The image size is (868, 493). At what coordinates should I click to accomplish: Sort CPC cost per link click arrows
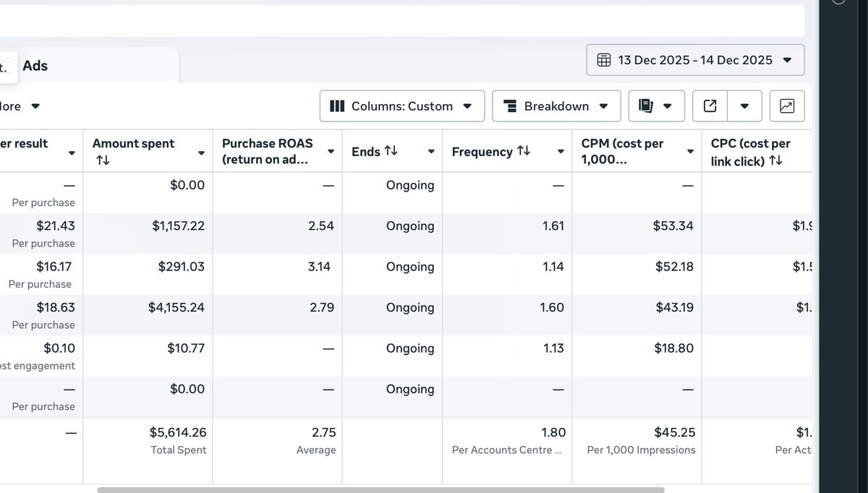point(775,160)
